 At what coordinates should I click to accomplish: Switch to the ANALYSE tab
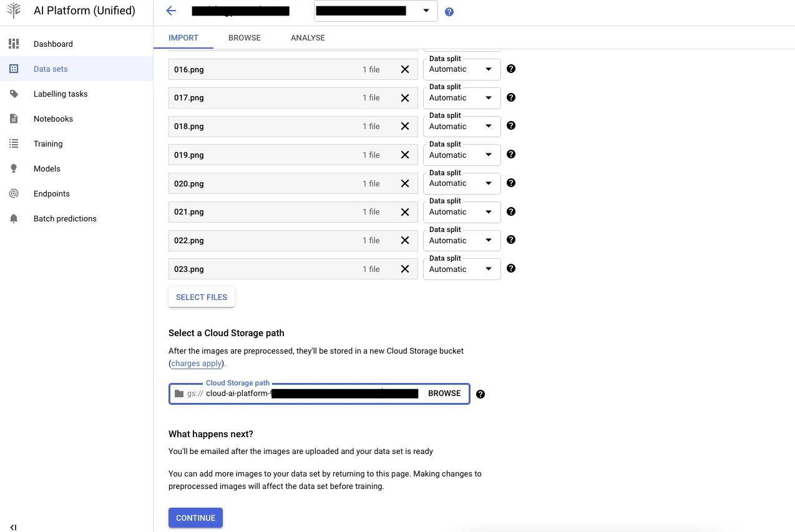pos(308,37)
